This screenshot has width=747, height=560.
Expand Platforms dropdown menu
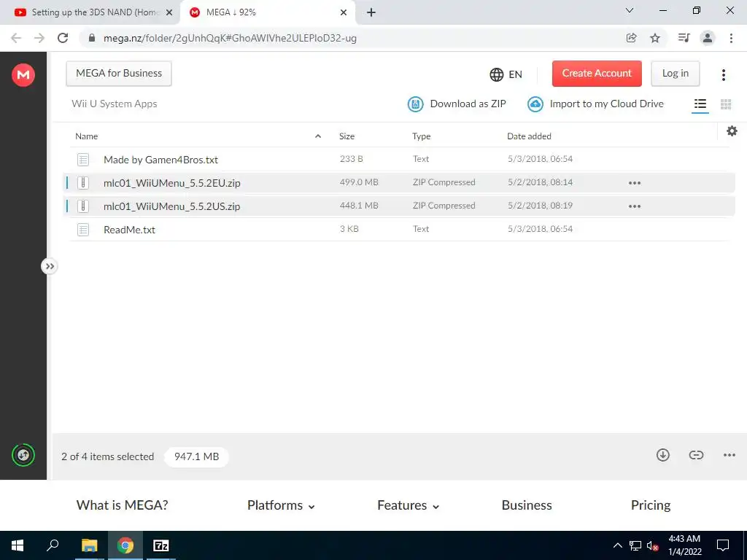pyautogui.click(x=281, y=505)
